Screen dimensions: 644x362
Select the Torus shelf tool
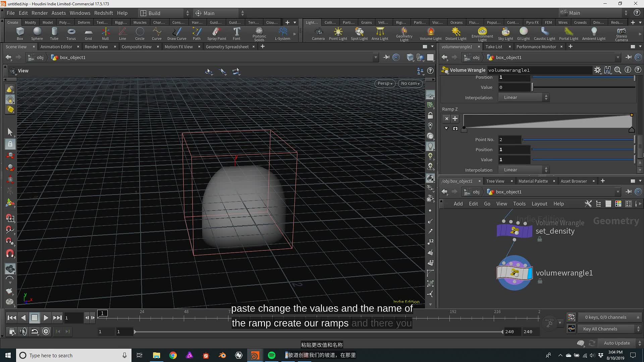(x=71, y=34)
